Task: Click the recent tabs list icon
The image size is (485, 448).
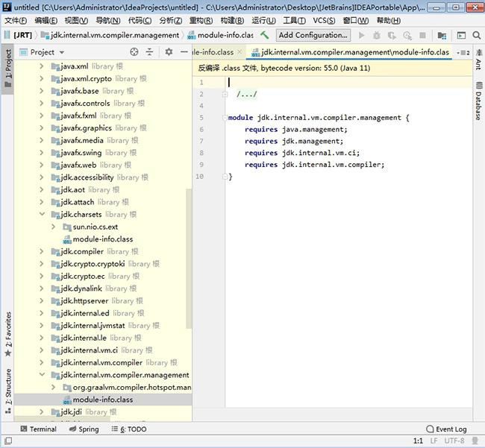Action: coord(463,52)
